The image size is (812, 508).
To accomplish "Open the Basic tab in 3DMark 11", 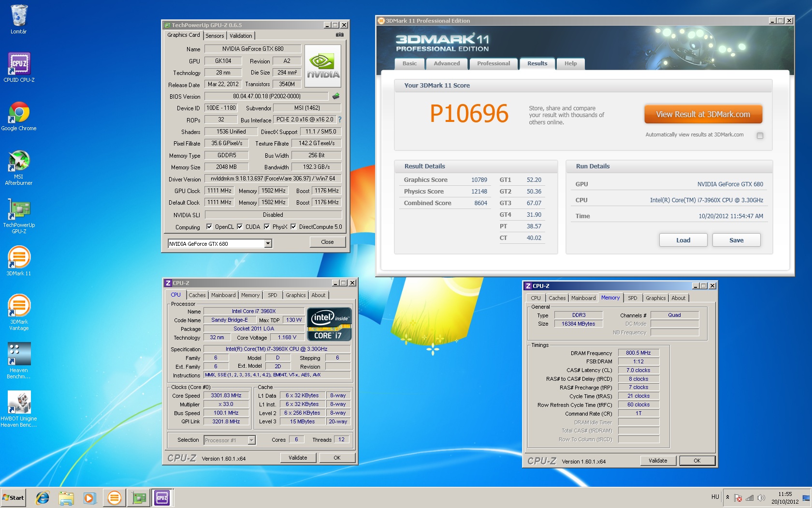I will 409,63.
